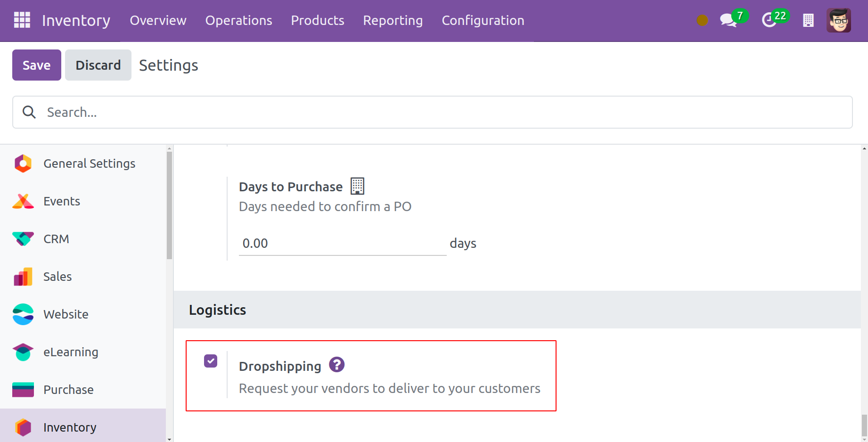Open the activities clock icon
The height and width of the screenshot is (442, 868).
click(x=769, y=20)
